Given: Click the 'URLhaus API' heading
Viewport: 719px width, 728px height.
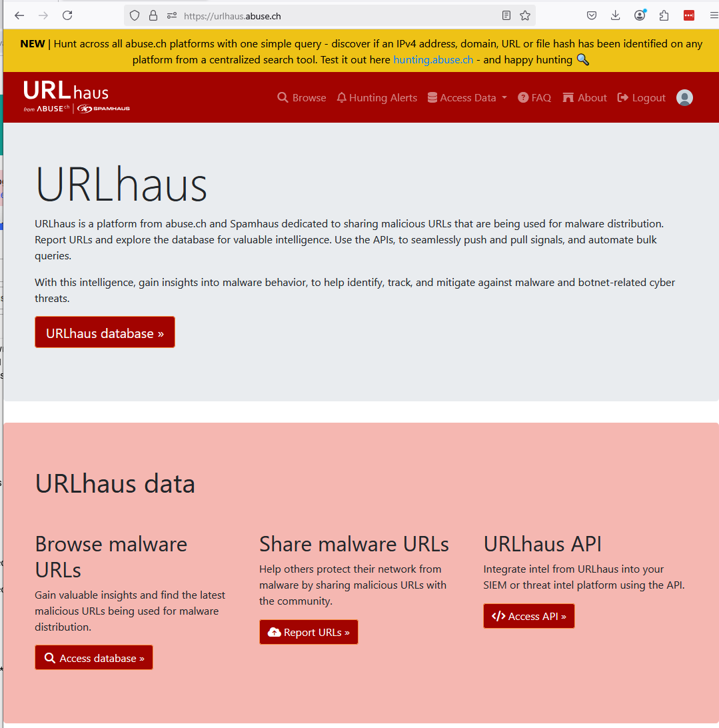Looking at the screenshot, I should pyautogui.click(x=542, y=544).
